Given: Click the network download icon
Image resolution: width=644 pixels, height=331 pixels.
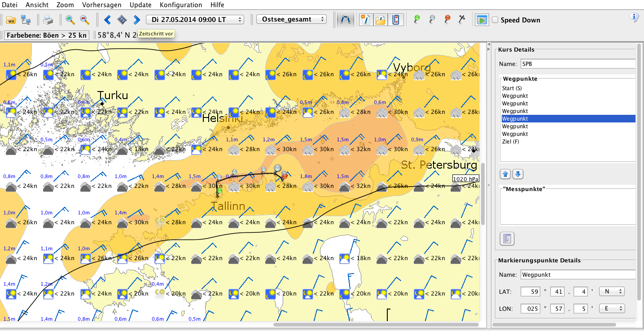Looking at the screenshot, I should (26, 20).
